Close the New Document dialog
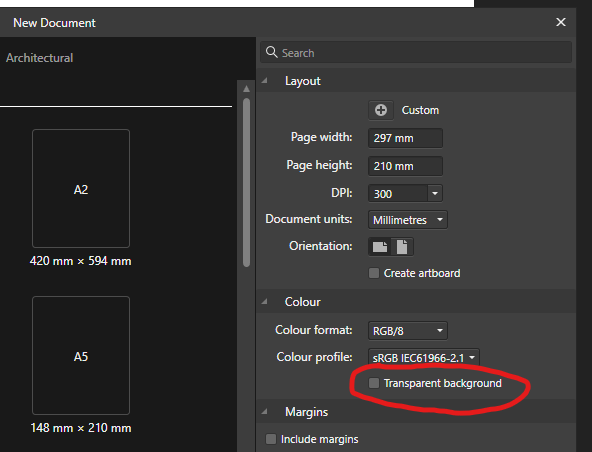The image size is (592, 452). click(x=561, y=22)
